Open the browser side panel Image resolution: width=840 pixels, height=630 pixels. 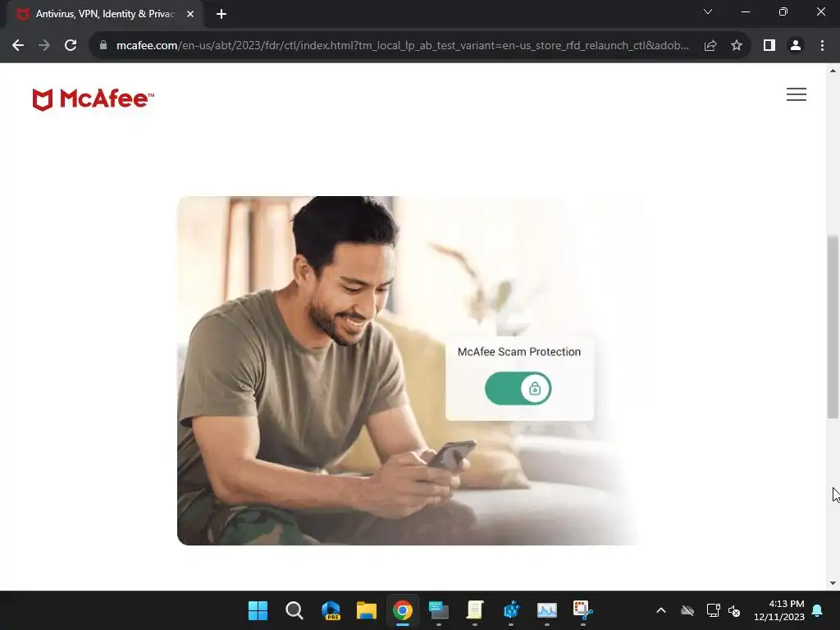coord(769,46)
